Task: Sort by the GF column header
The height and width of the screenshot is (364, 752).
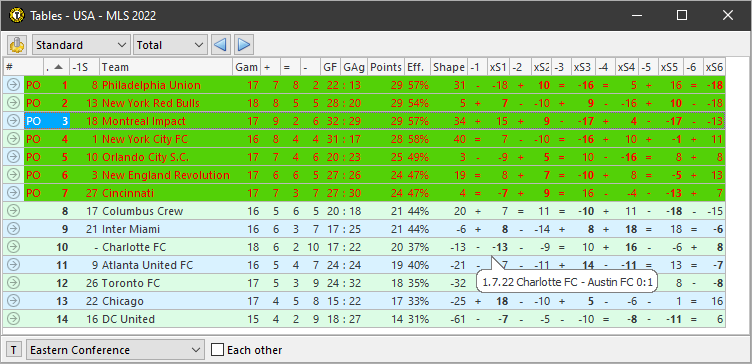Action: pyautogui.click(x=330, y=68)
